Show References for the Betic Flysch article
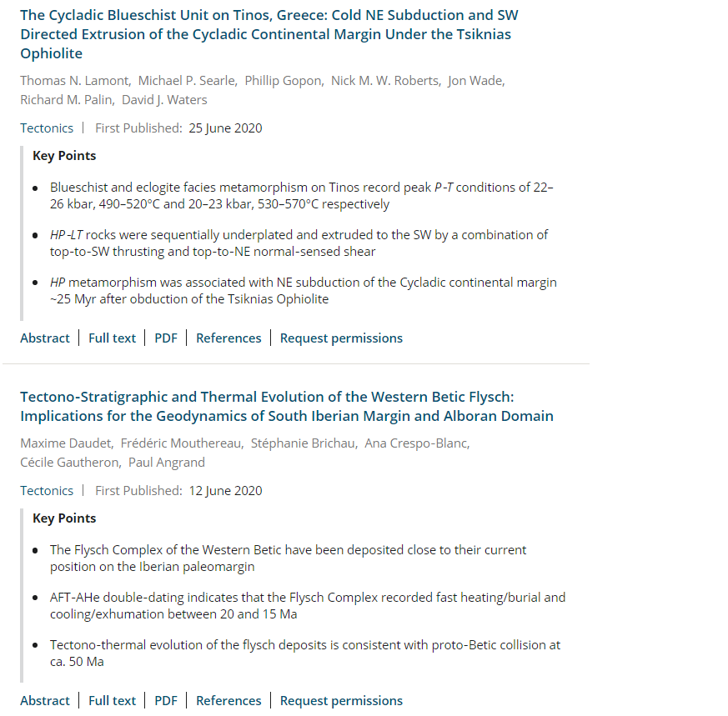 tap(228, 700)
